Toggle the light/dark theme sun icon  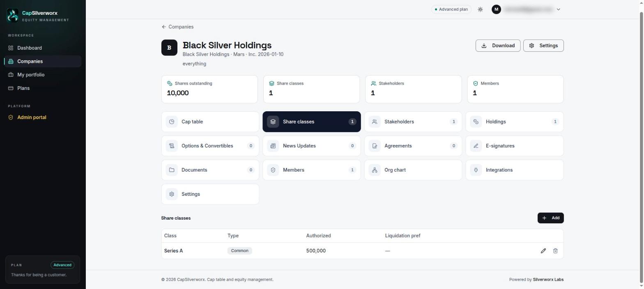[x=480, y=9]
